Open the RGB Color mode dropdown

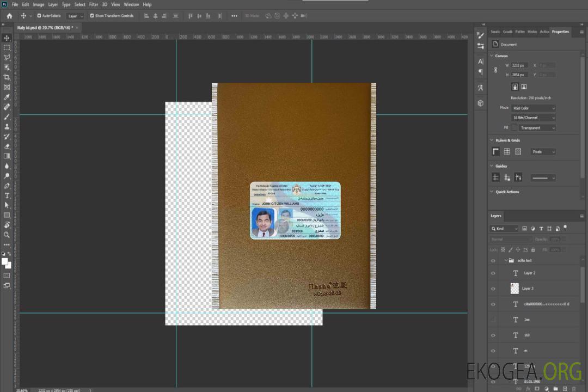[533, 108]
